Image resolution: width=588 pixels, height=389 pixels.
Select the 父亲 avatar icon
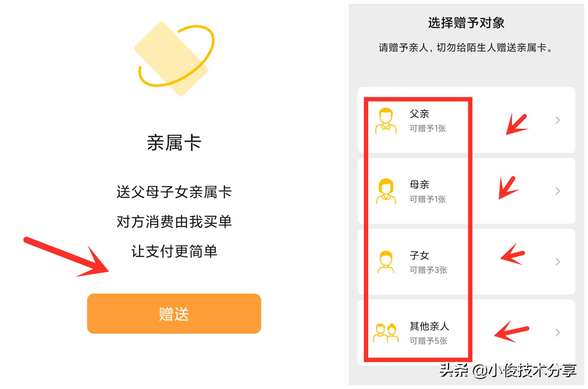385,121
